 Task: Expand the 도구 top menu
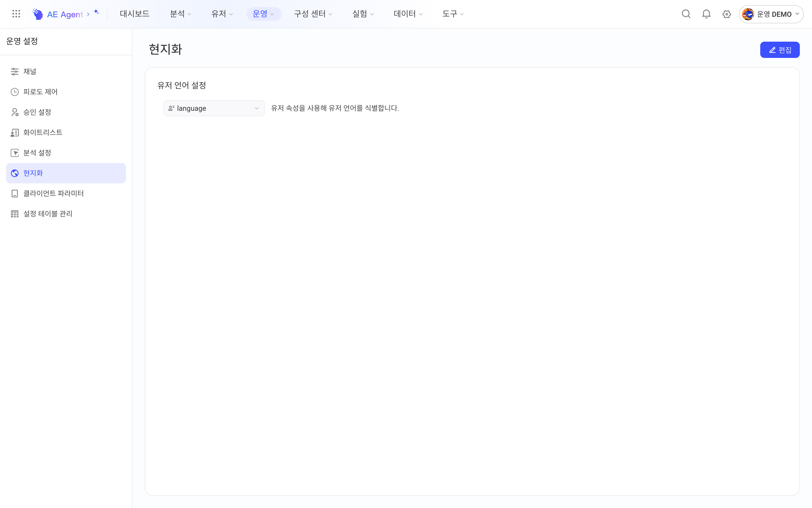pyautogui.click(x=453, y=14)
